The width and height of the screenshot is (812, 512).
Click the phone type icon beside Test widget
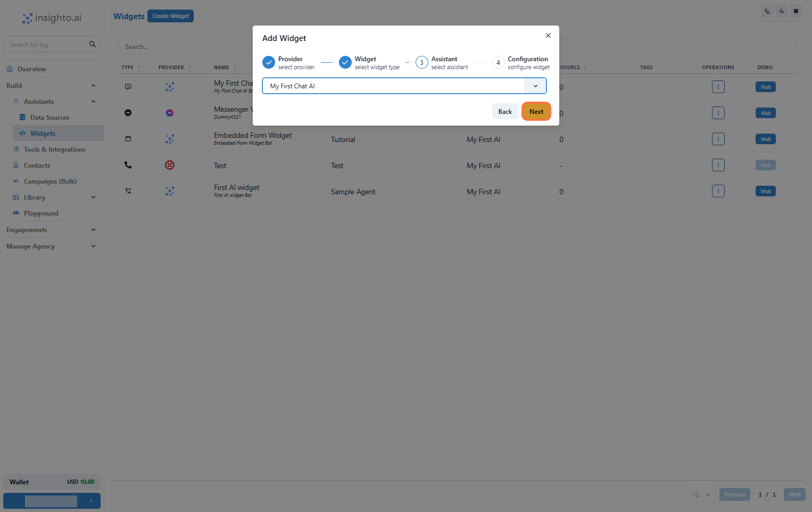128,165
